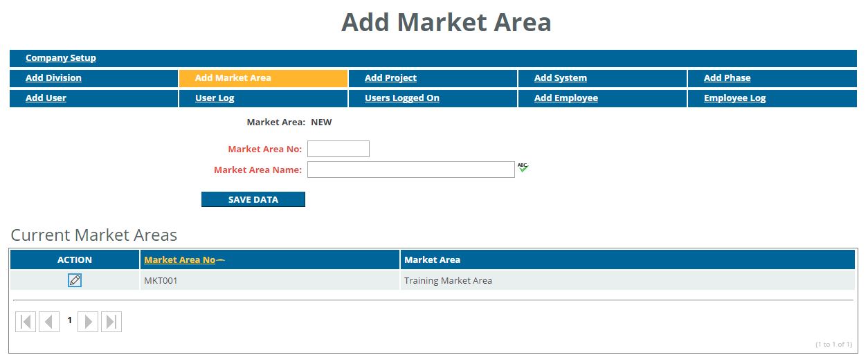Go to previous page of results

pos(49,322)
